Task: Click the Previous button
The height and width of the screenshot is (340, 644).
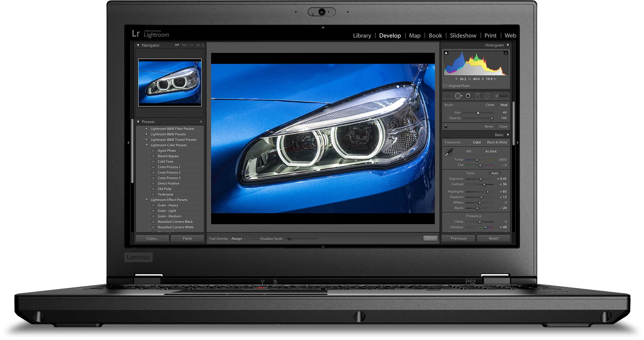Action: tap(458, 238)
